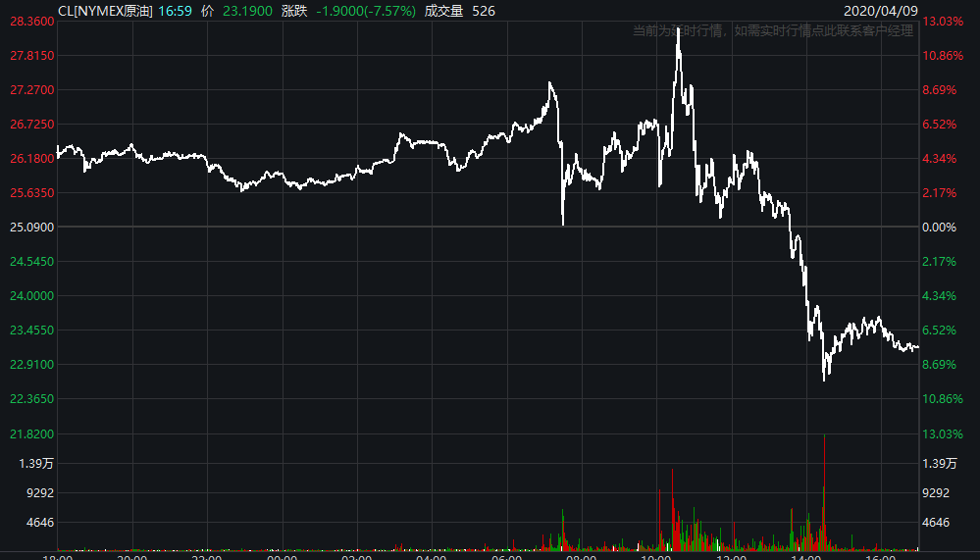Click the 25.0900 baseline price label
Screen dimensions: 980x560
(31, 228)
